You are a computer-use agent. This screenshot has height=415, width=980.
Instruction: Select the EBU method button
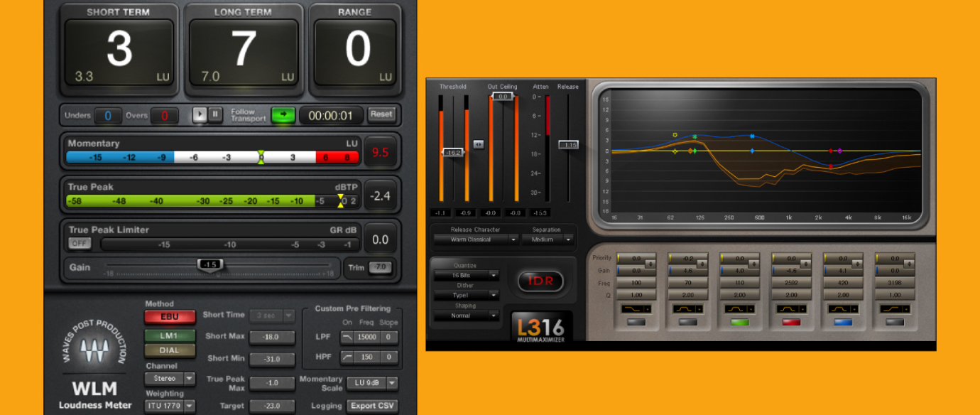pyautogui.click(x=170, y=317)
